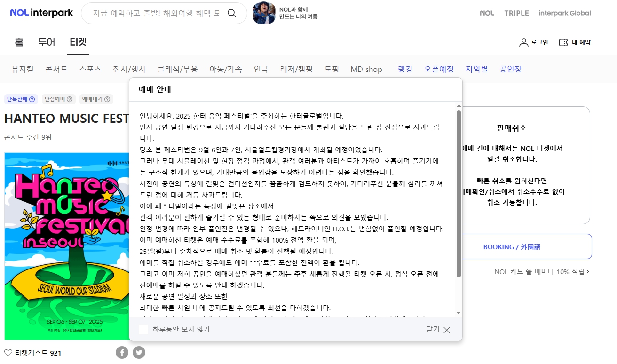The image size is (617, 364).
Task: Click the 판매취소 heading
Action: [x=512, y=128]
